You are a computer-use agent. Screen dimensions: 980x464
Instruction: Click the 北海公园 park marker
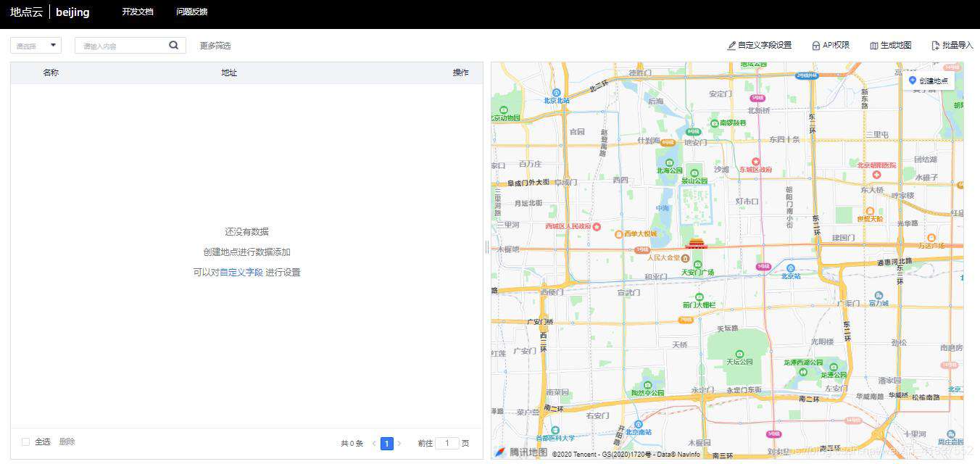pyautogui.click(x=670, y=163)
